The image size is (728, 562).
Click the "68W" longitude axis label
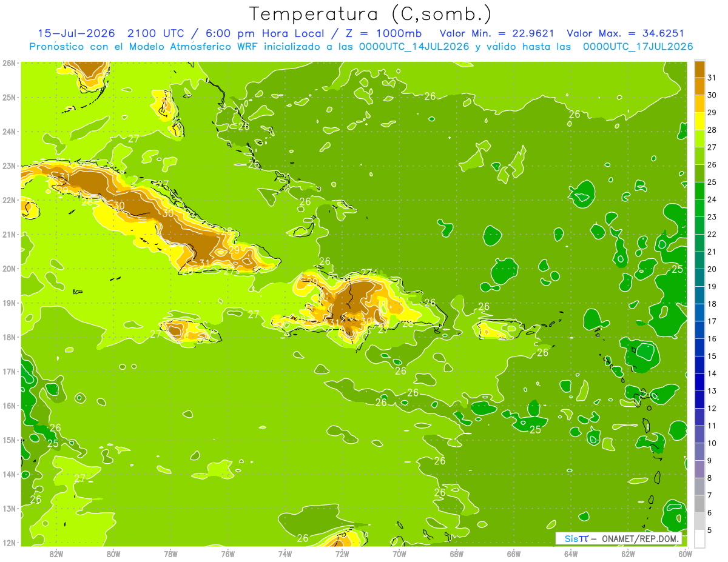457,554
